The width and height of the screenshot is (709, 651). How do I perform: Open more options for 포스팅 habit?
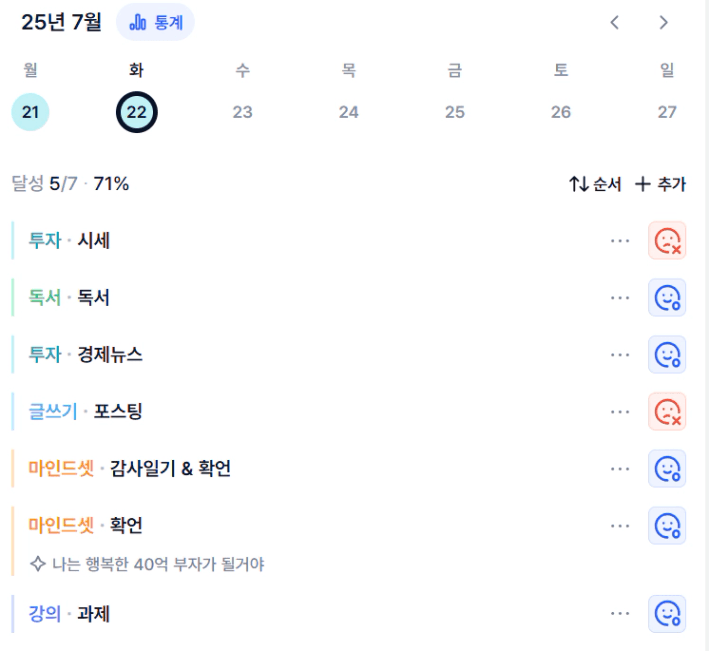pos(619,411)
